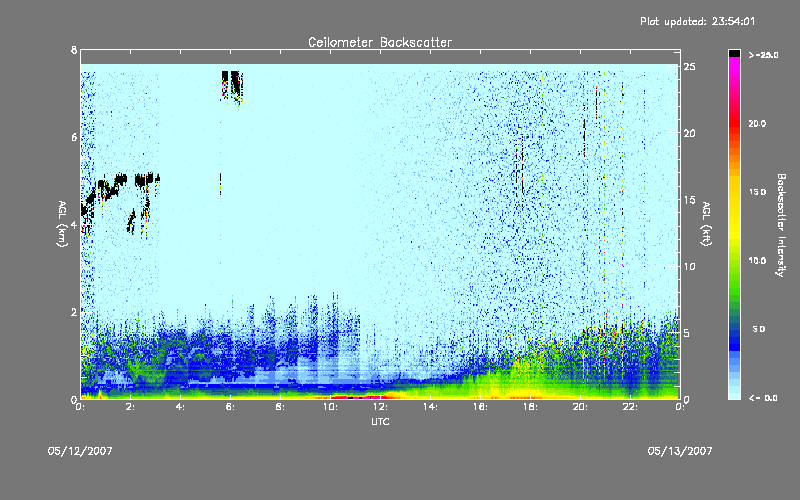
Task: Click the '>=25.0' colorbar maximum label
Action: (x=764, y=55)
